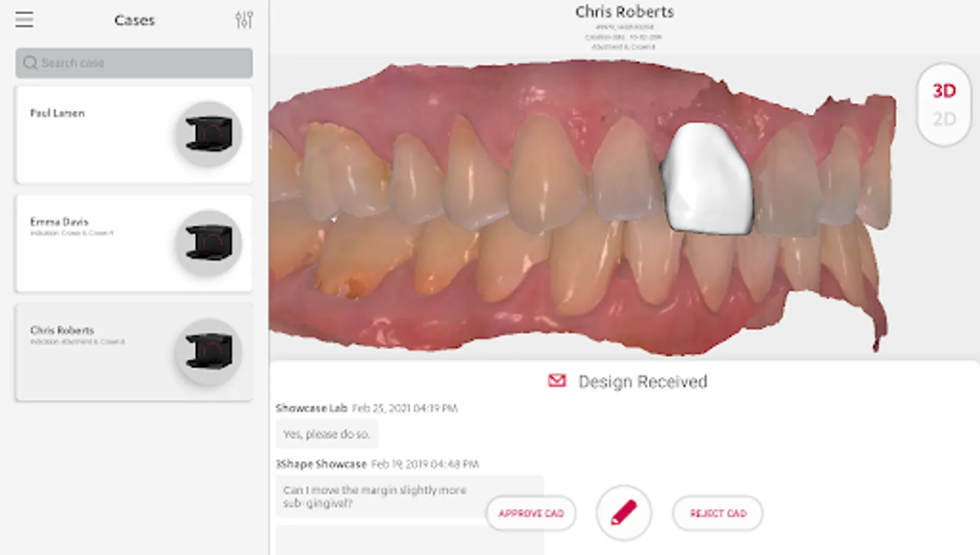Viewport: 980px width, 555px height.
Task: Select the Emma Davis case
Action: (134, 244)
